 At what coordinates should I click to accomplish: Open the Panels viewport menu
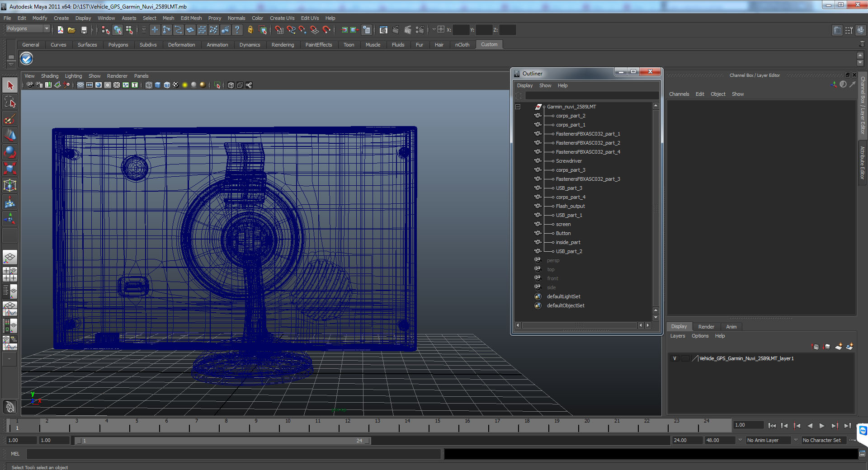[x=141, y=76]
